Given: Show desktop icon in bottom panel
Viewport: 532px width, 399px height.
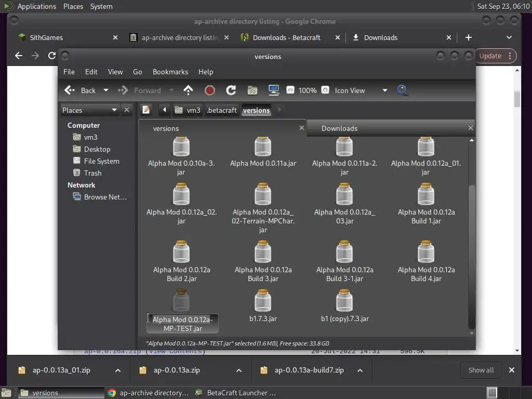Looking at the screenshot, I should click(x=6, y=393).
